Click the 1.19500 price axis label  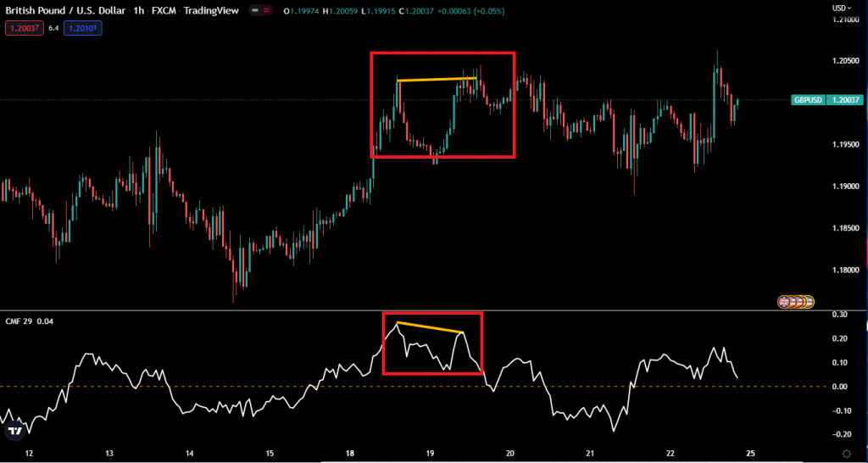tap(848, 144)
